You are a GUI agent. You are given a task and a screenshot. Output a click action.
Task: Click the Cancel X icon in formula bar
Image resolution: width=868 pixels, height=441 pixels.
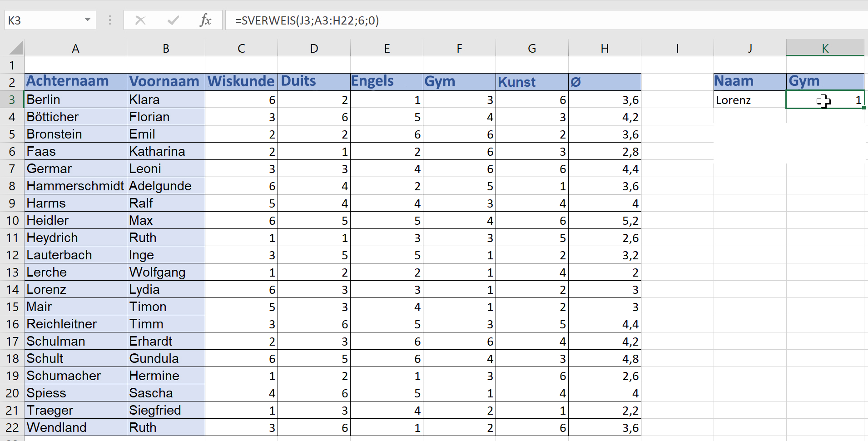coord(140,20)
